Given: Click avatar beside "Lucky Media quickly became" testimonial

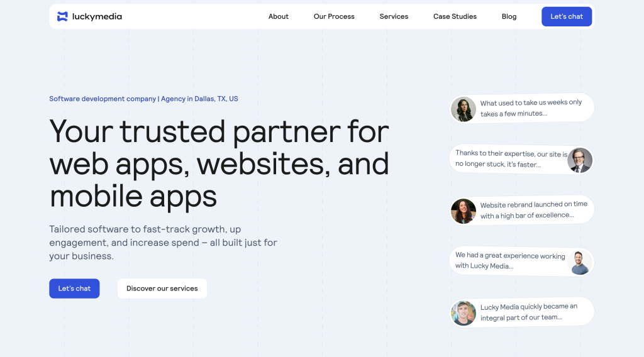Looking at the screenshot, I should pyautogui.click(x=464, y=312).
